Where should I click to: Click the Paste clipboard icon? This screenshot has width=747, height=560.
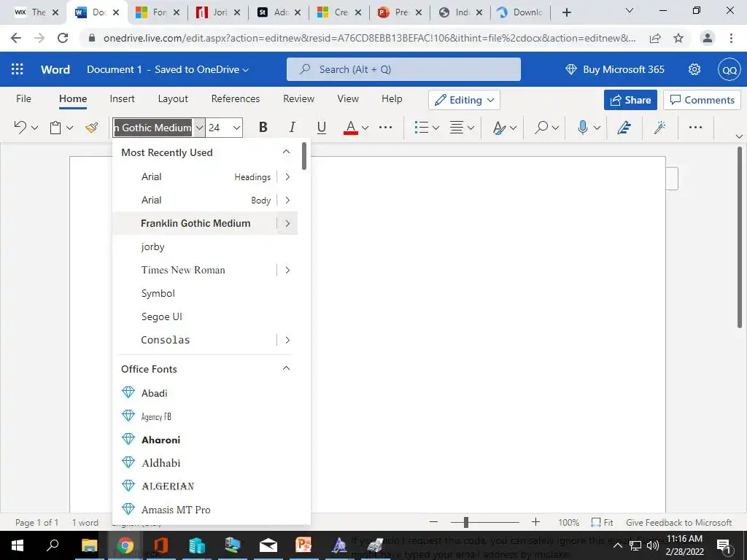55,128
